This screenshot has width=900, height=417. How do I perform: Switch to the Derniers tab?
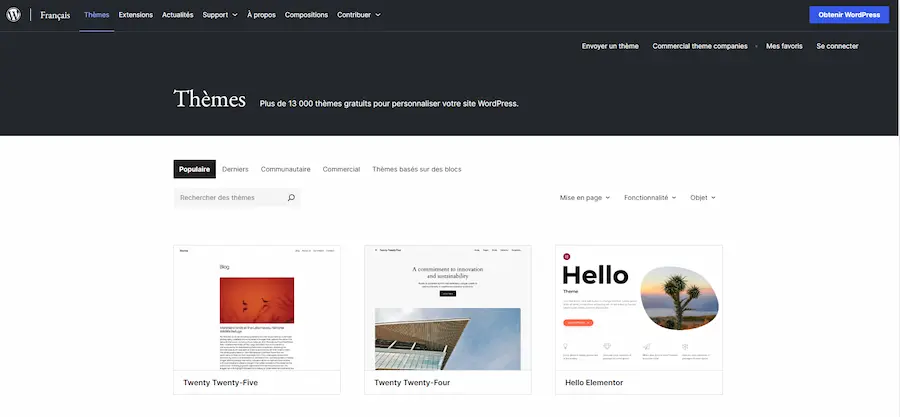[235, 169]
